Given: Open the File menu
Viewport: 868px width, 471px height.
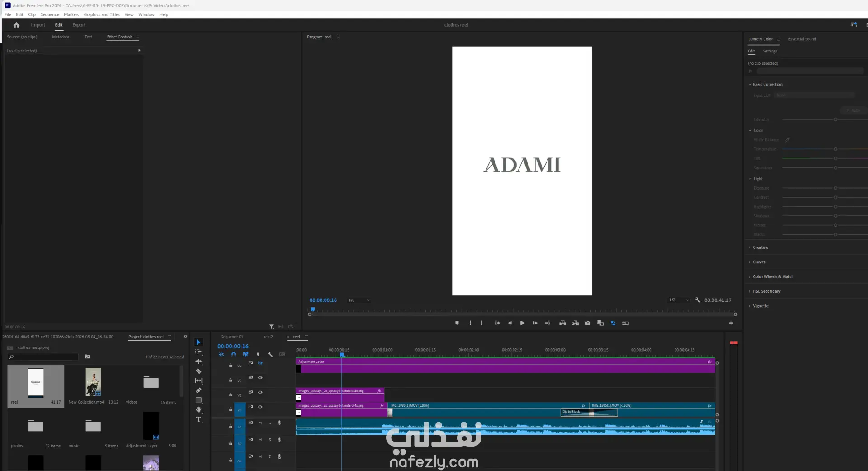Looking at the screenshot, I should pos(8,14).
